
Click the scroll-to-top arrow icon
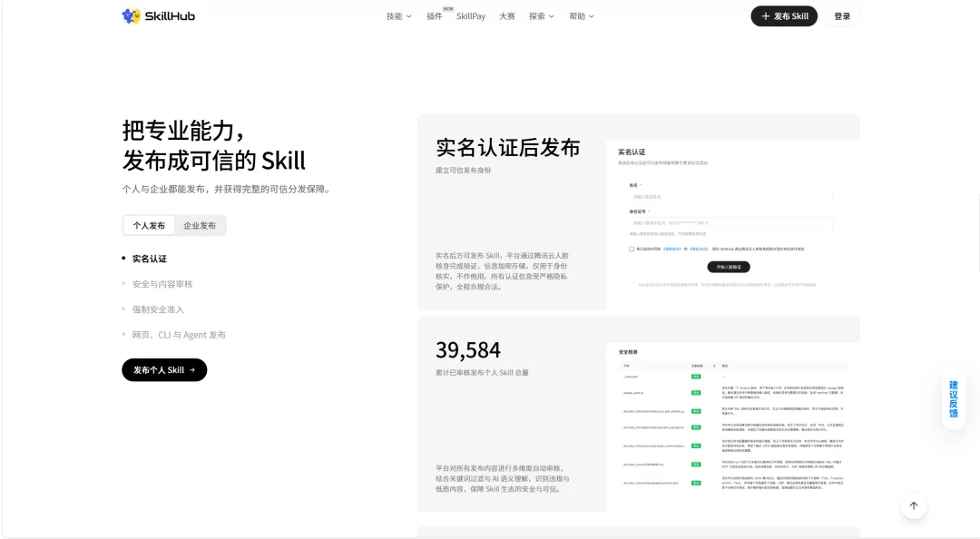[914, 505]
